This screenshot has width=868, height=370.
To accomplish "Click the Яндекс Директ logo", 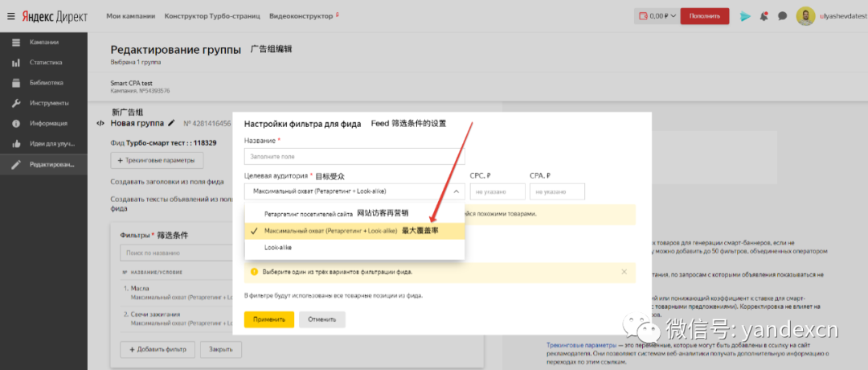I will (55, 16).
